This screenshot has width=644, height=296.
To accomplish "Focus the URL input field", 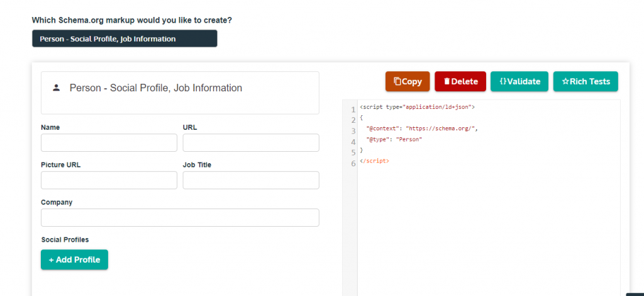I will [x=251, y=143].
